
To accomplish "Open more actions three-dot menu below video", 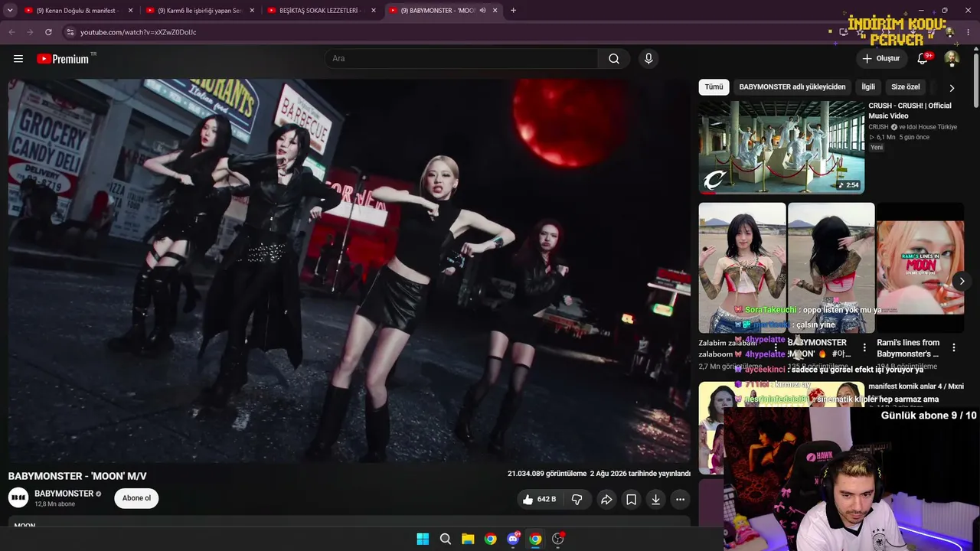I will [x=680, y=500].
